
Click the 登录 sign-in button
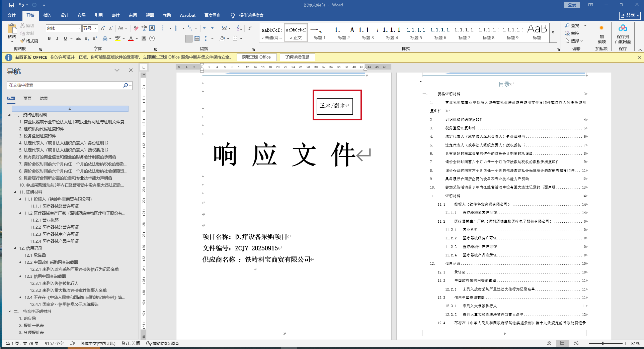click(572, 5)
